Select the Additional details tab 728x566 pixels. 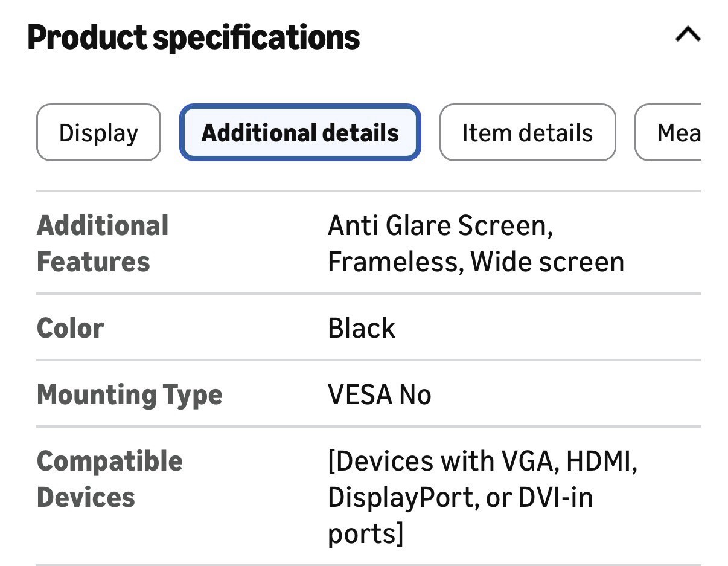pos(300,133)
